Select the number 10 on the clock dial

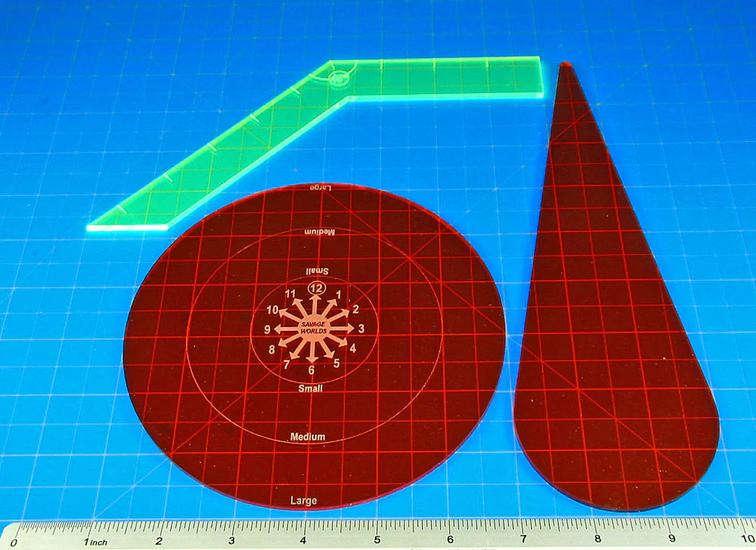click(274, 310)
